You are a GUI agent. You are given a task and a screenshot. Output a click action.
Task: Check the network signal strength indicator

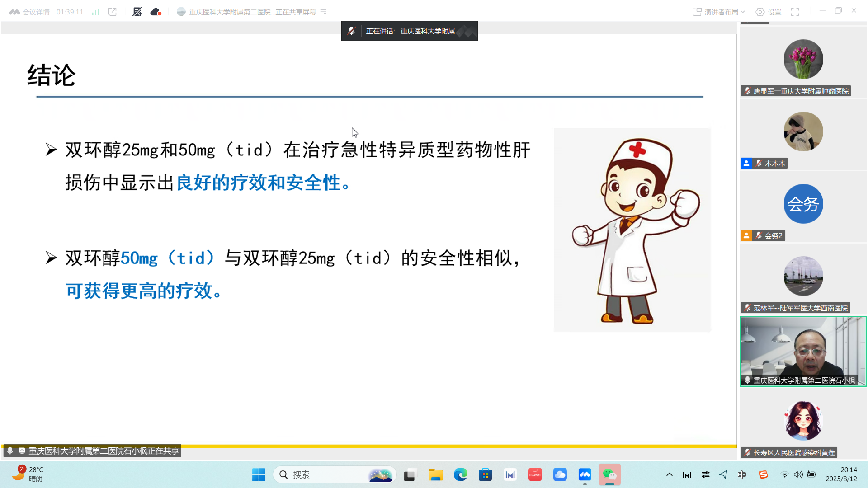[95, 12]
